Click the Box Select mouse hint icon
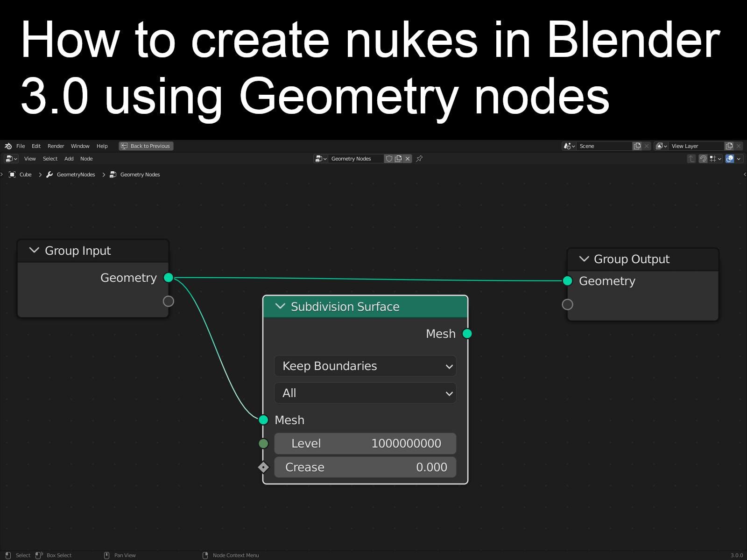The image size is (747, 560). (x=39, y=555)
